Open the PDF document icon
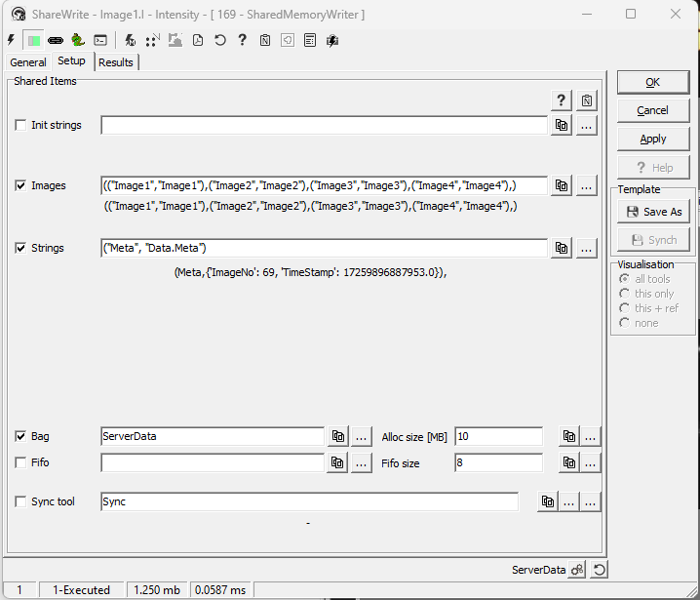 click(x=198, y=41)
